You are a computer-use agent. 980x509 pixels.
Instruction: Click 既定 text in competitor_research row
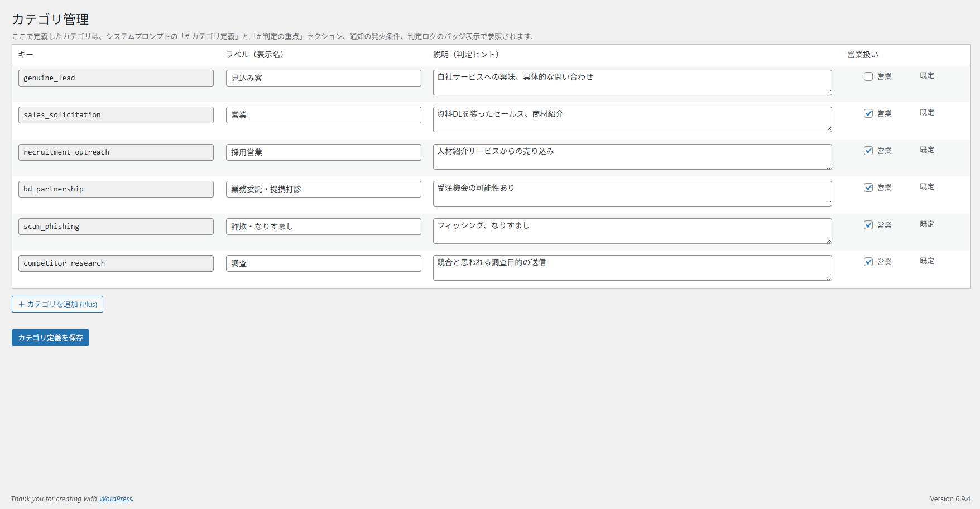click(x=927, y=261)
